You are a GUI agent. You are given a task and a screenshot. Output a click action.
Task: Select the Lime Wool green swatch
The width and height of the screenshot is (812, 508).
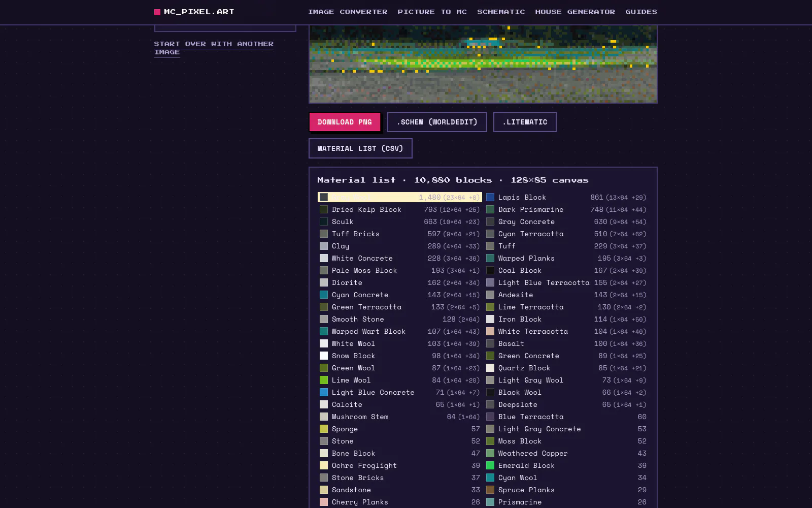[x=324, y=380]
